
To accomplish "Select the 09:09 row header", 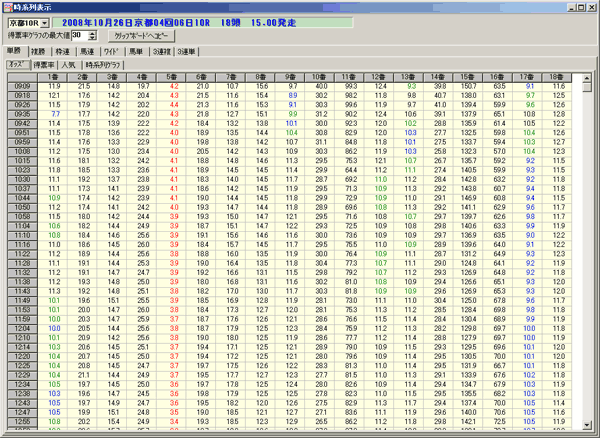I will pos(23,86).
